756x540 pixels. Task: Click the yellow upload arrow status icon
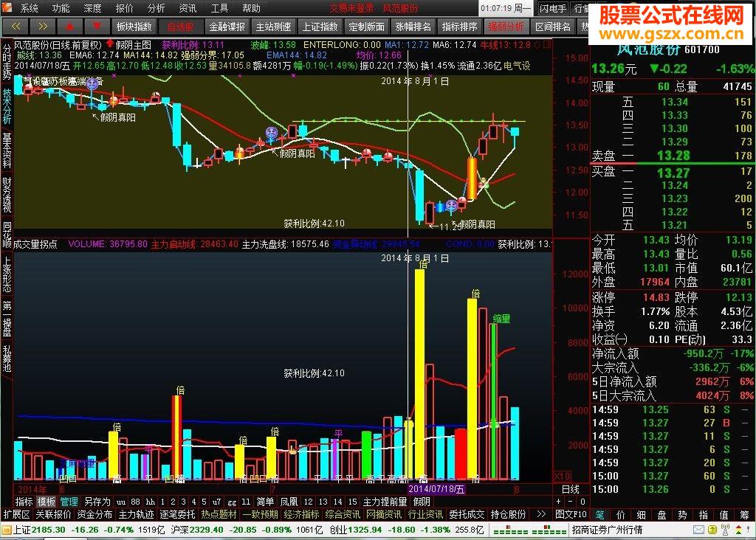pyautogui.click(x=712, y=530)
